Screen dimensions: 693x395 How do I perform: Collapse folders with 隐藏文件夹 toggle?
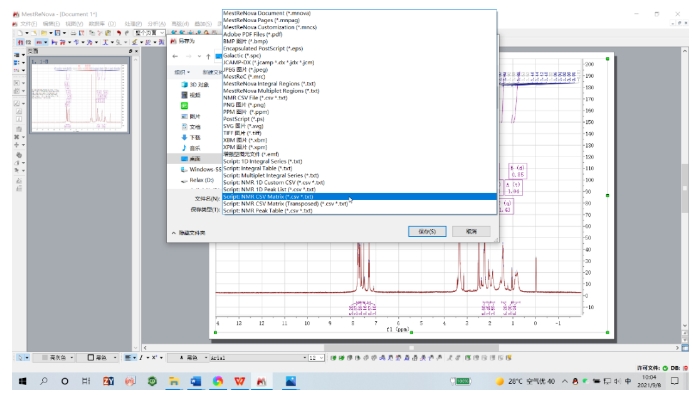coord(189,233)
